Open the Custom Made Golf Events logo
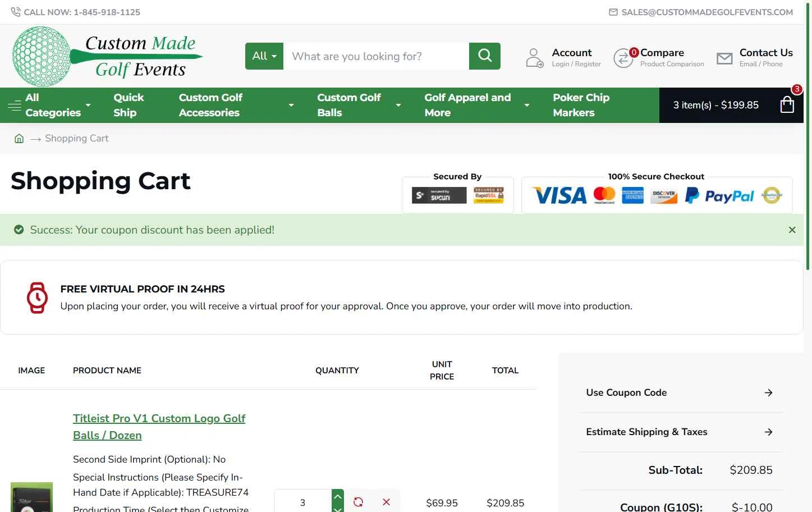The image size is (812, 512). pyautogui.click(x=107, y=56)
